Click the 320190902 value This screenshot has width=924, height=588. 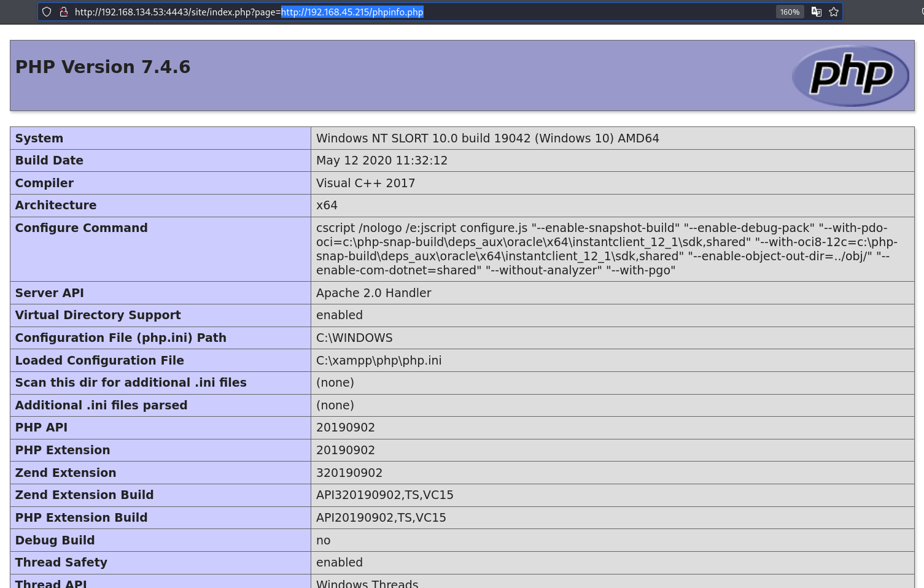point(349,473)
